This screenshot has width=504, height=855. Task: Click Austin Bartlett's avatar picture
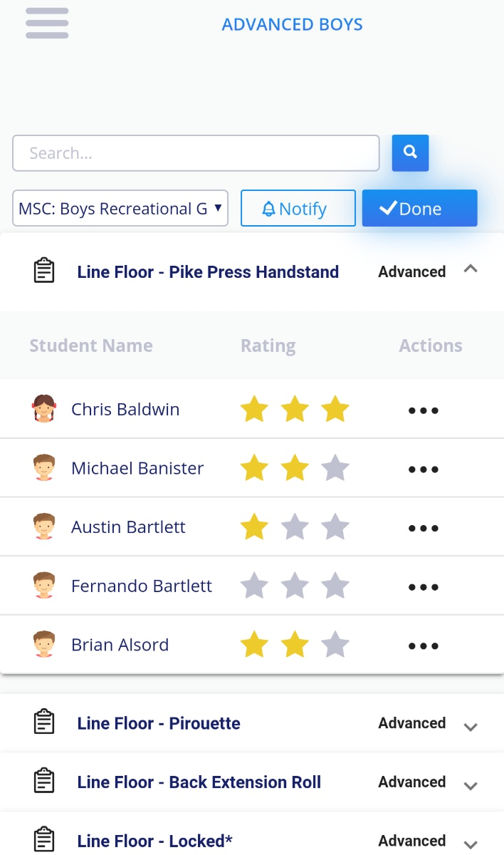[x=44, y=527]
